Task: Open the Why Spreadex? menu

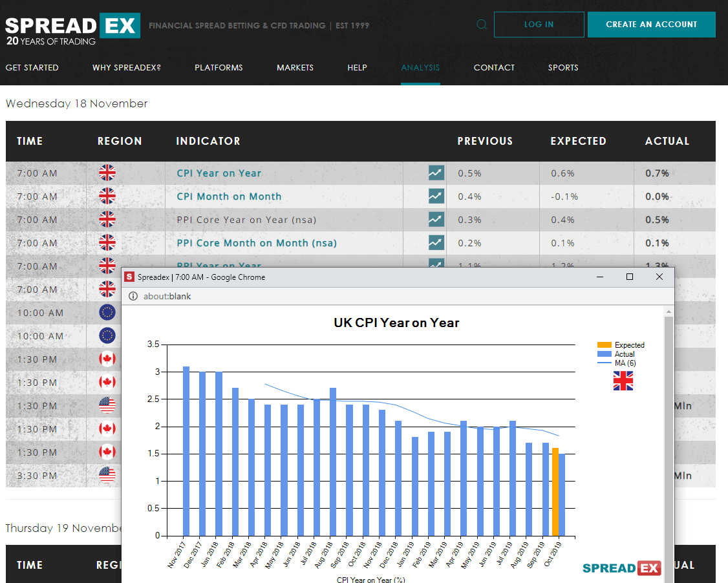Action: click(x=126, y=68)
